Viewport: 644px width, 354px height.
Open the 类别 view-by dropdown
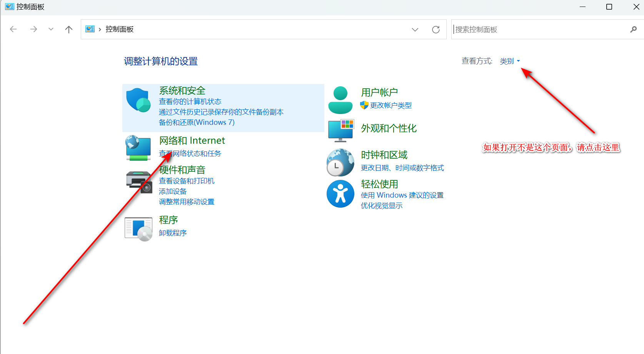(x=510, y=61)
